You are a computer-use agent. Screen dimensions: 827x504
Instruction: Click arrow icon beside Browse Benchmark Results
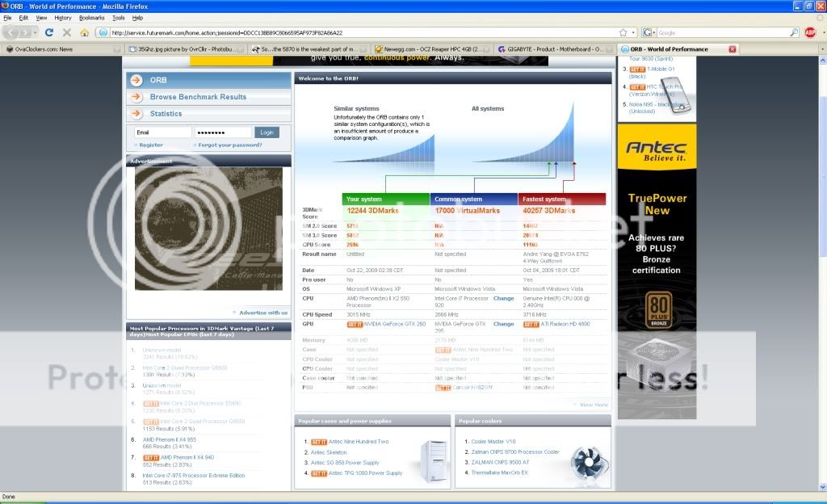[x=136, y=97]
